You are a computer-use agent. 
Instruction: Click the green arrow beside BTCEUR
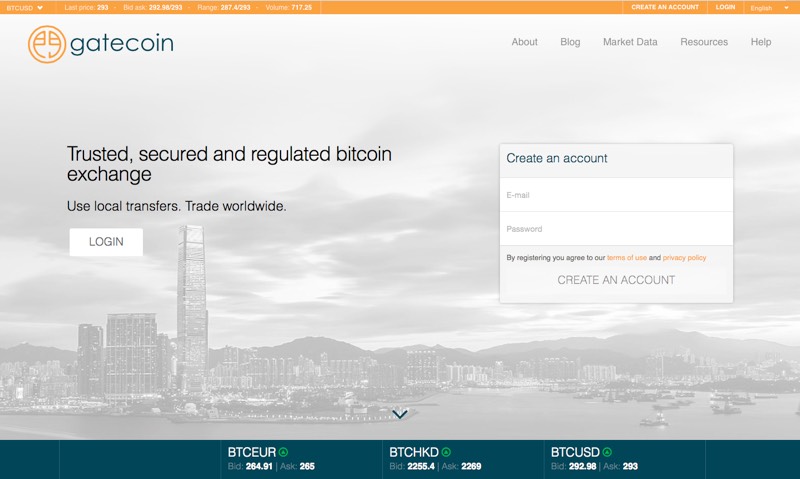283,452
